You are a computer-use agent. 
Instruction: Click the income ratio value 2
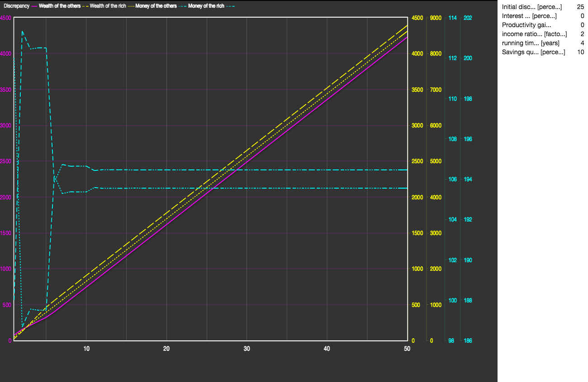582,34
